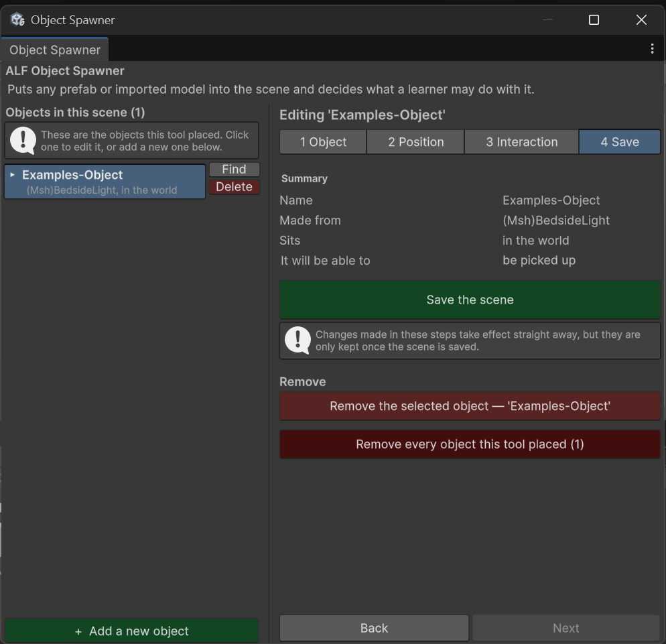Click Save the scene button
This screenshot has width=666, height=644.
click(470, 300)
